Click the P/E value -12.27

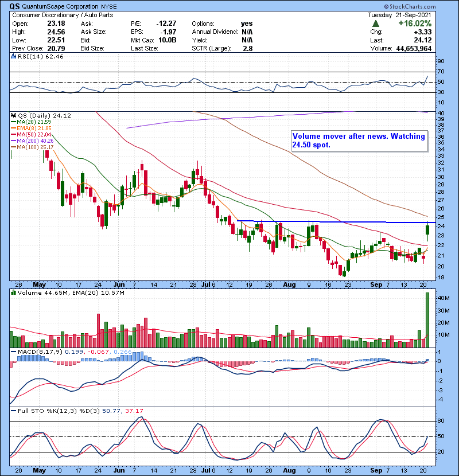point(166,24)
